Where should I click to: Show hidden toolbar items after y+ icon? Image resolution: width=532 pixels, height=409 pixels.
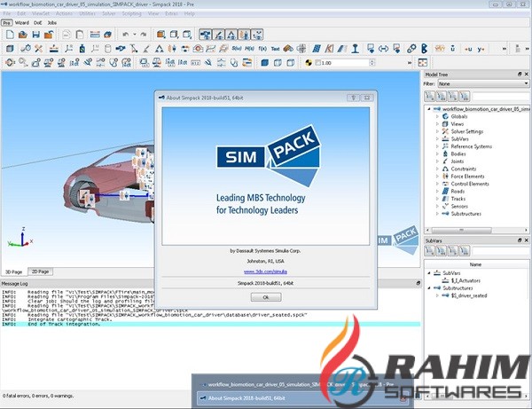505,49
